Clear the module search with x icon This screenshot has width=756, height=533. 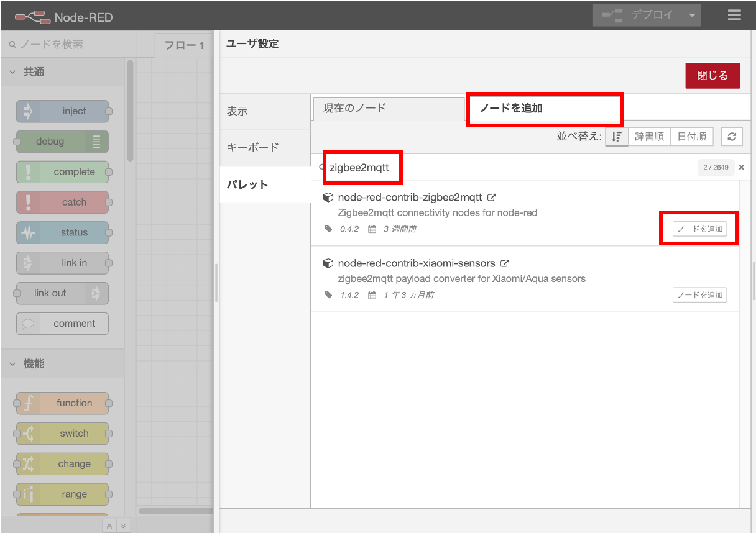tap(741, 167)
